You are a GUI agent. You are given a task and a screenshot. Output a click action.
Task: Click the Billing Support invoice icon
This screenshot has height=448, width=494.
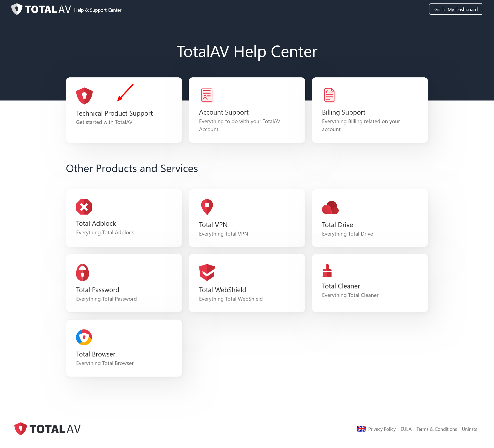click(x=329, y=95)
